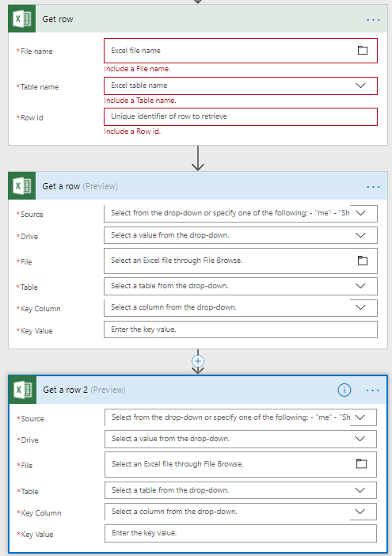Expand the Source dropdown in Get a row 2

360,417
